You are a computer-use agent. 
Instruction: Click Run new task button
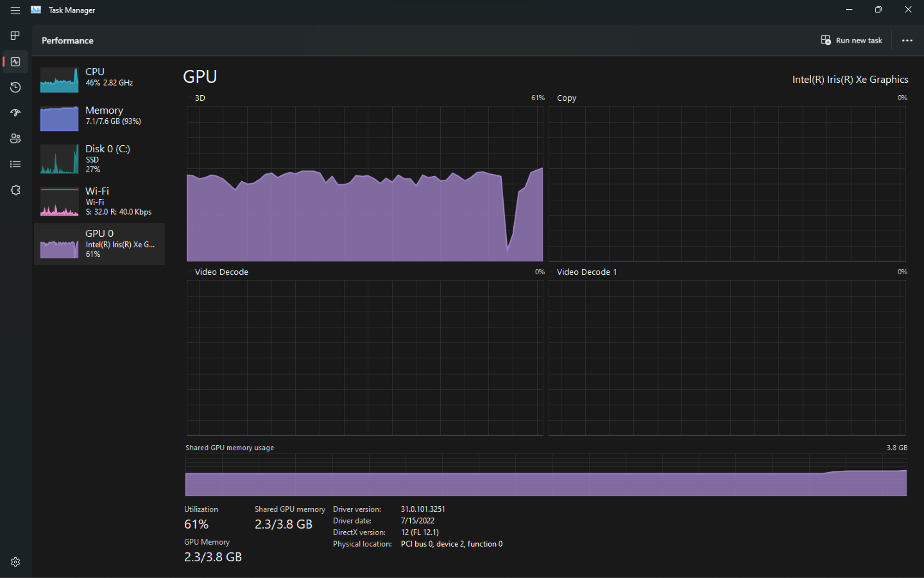coord(851,41)
